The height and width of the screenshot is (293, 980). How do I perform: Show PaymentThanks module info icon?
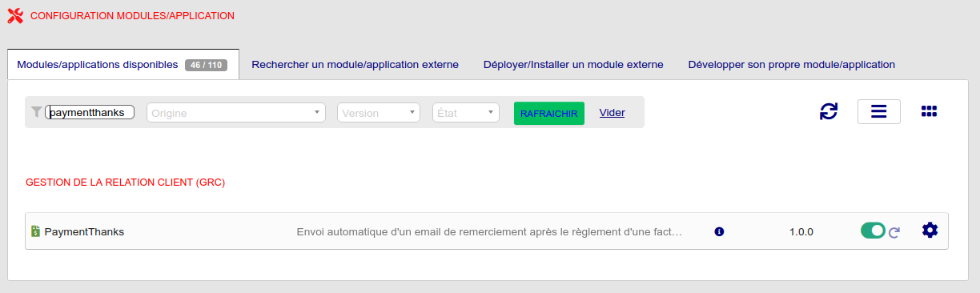(x=719, y=231)
